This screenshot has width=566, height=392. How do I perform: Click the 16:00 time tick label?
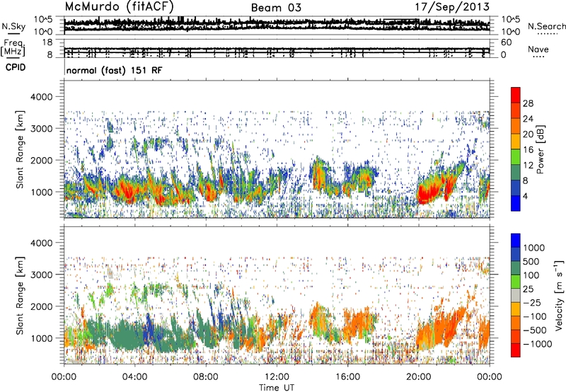click(x=347, y=377)
